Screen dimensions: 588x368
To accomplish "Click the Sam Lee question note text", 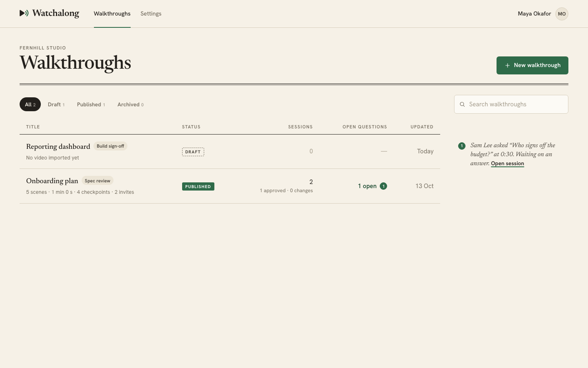I will coord(513,154).
